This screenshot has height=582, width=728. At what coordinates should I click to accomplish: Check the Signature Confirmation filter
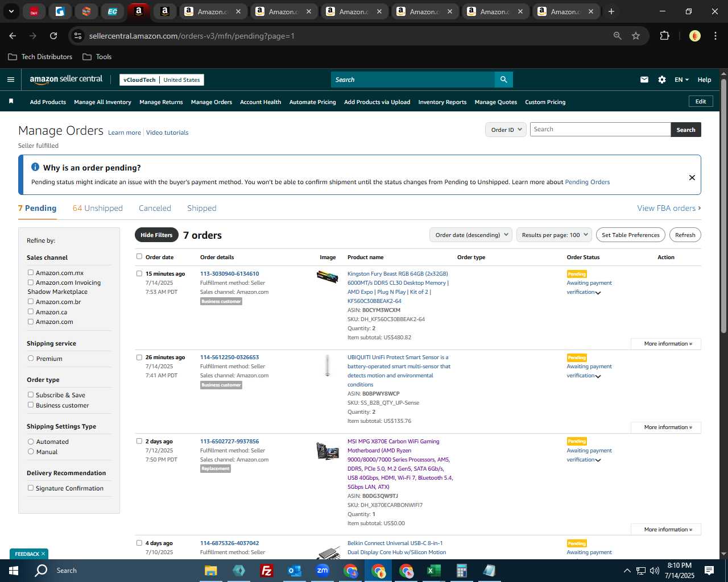coord(31,488)
